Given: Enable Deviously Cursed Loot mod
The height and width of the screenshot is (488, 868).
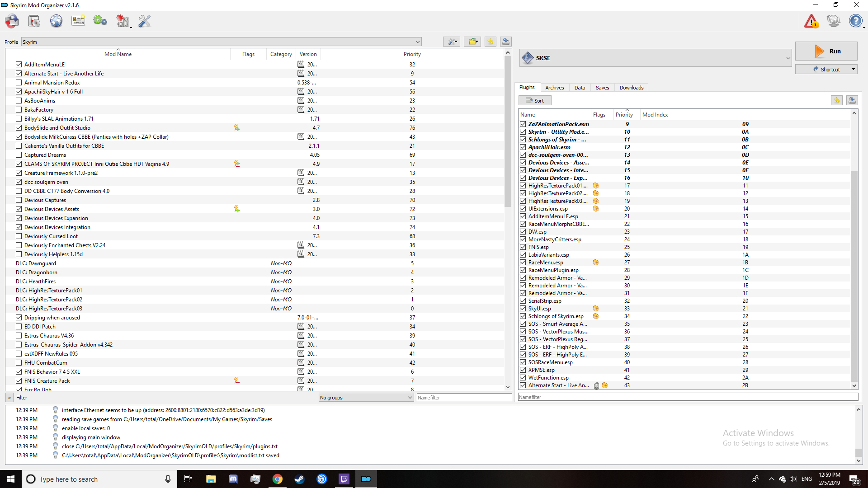Looking at the screenshot, I should pyautogui.click(x=19, y=236).
